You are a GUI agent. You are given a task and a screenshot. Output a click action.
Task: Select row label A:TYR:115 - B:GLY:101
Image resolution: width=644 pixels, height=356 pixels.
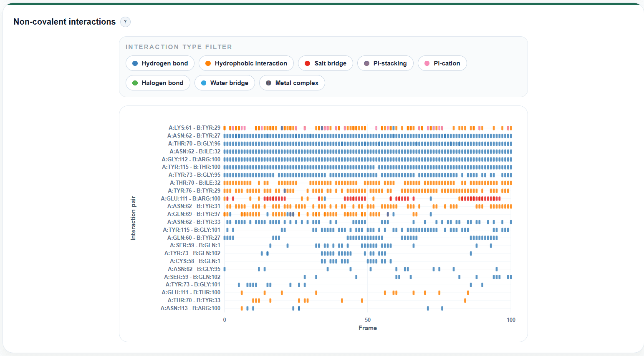coord(192,230)
